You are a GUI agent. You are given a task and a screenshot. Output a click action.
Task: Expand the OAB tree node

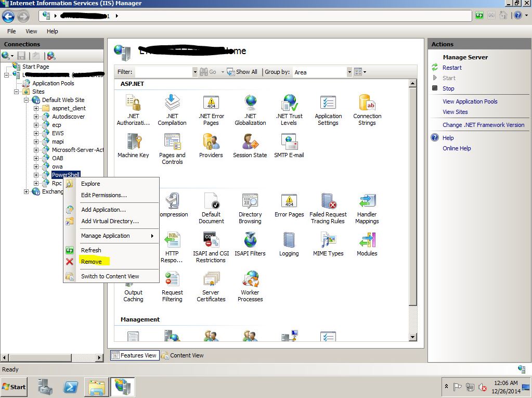coord(36,158)
